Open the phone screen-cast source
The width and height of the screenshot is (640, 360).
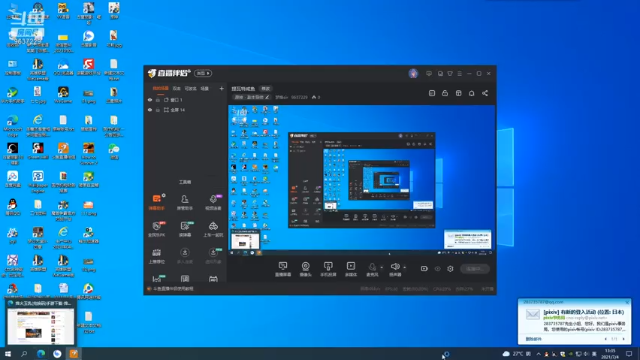(328, 269)
